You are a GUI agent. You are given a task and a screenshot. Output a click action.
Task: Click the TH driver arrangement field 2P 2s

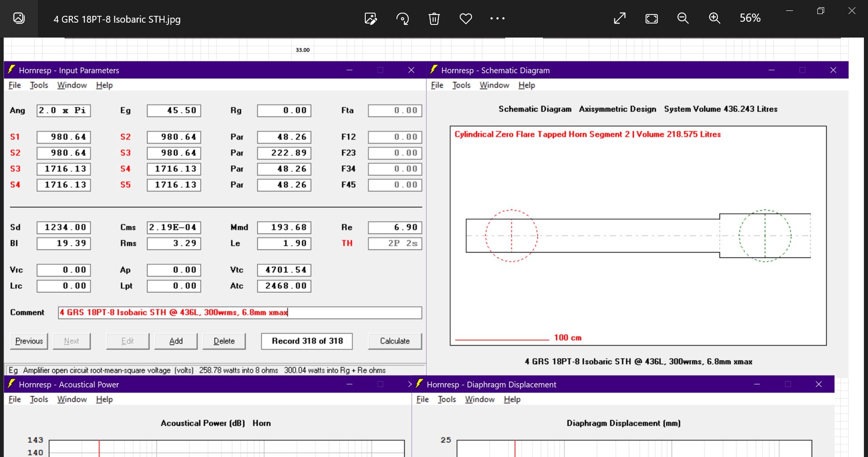[x=395, y=243]
